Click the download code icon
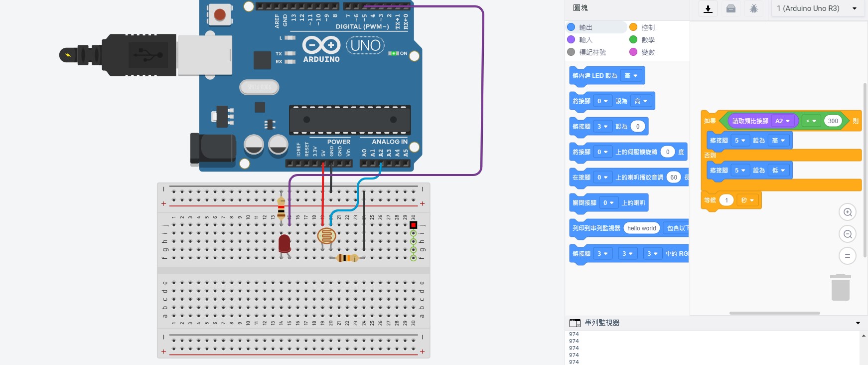The height and width of the screenshot is (365, 868). [708, 8]
